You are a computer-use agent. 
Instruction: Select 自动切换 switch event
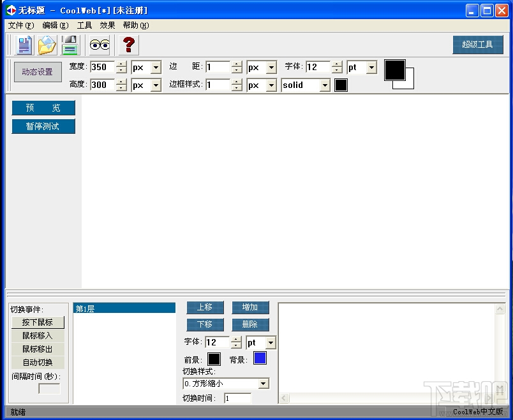38,363
